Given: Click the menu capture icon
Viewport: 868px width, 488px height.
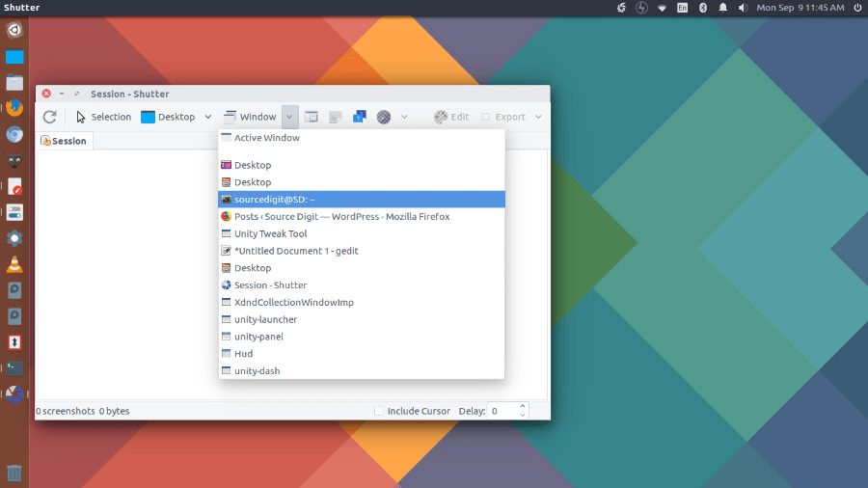Looking at the screenshot, I should [336, 117].
